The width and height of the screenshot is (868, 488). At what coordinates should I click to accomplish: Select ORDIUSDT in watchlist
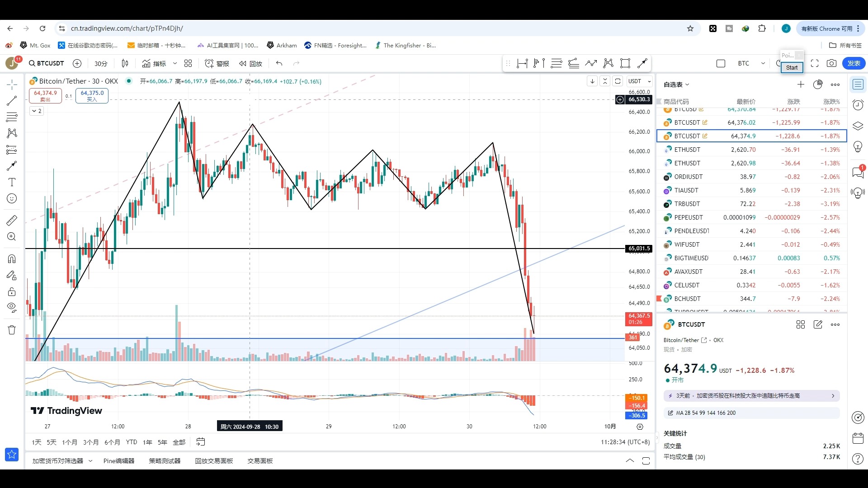point(751,177)
